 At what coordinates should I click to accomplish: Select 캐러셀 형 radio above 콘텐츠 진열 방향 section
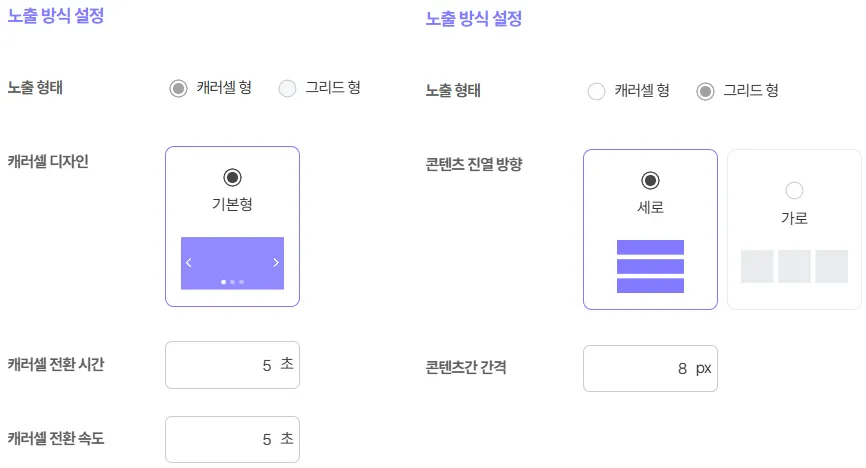coord(597,92)
